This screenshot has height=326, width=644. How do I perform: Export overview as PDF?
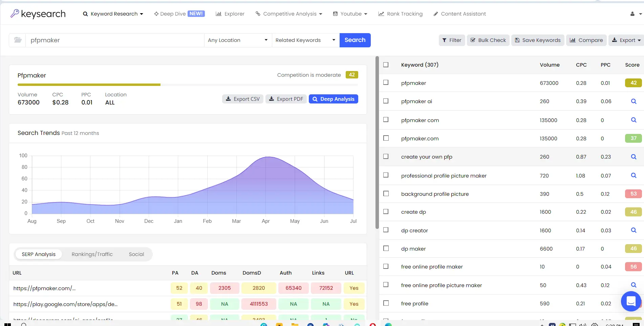[286, 99]
